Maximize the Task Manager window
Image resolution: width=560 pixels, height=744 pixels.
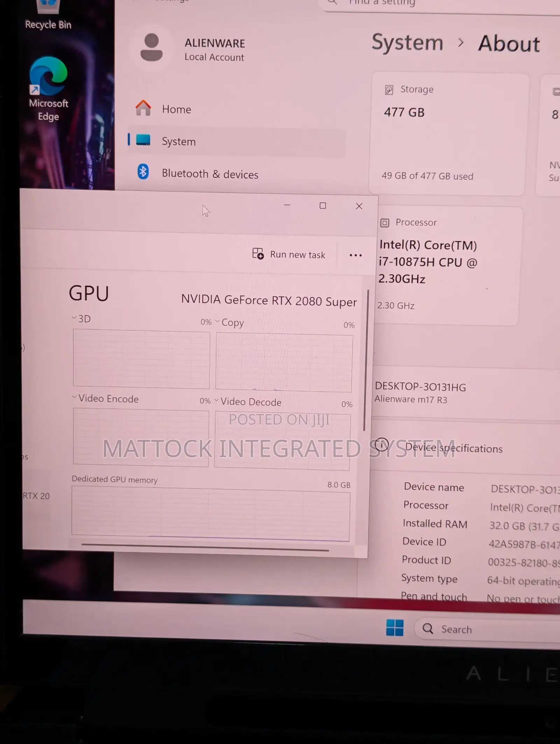pos(323,206)
